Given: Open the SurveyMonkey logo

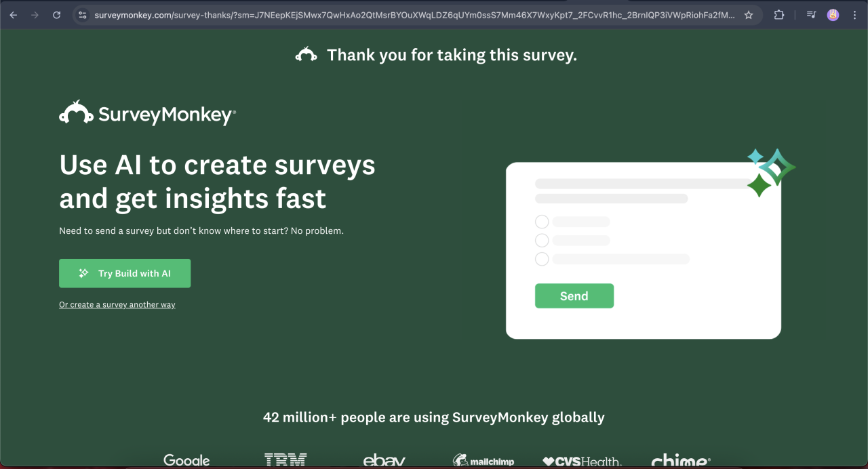Looking at the screenshot, I should 148,113.
